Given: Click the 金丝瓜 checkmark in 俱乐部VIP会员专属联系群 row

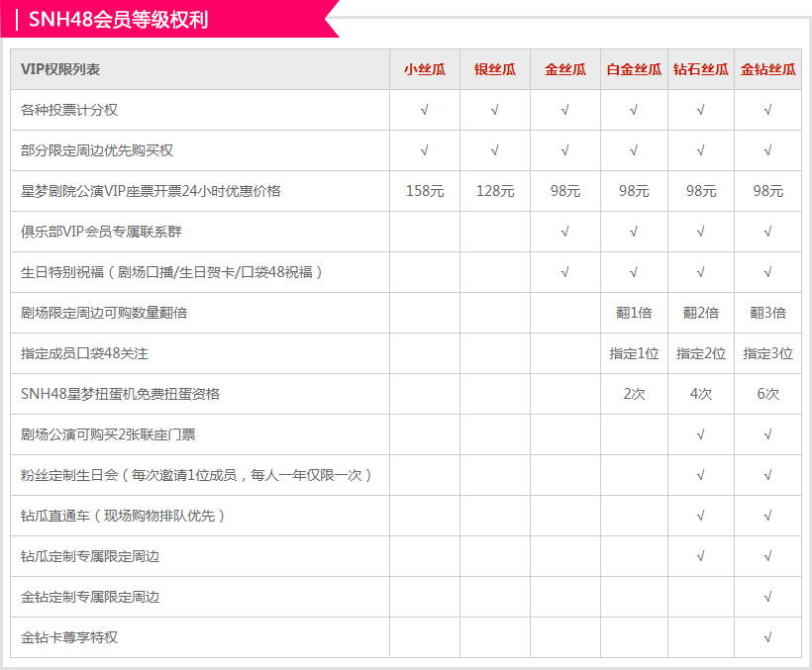Looking at the screenshot, I should click(x=565, y=232).
